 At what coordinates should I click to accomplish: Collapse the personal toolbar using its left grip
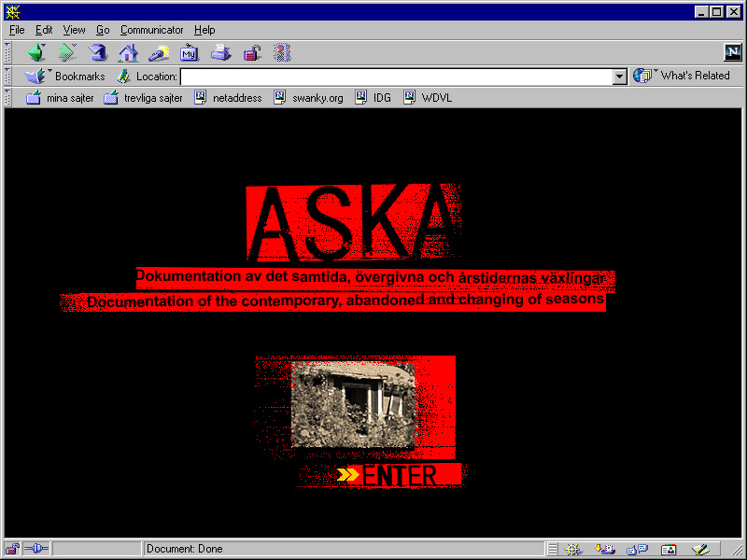[x=8, y=97]
